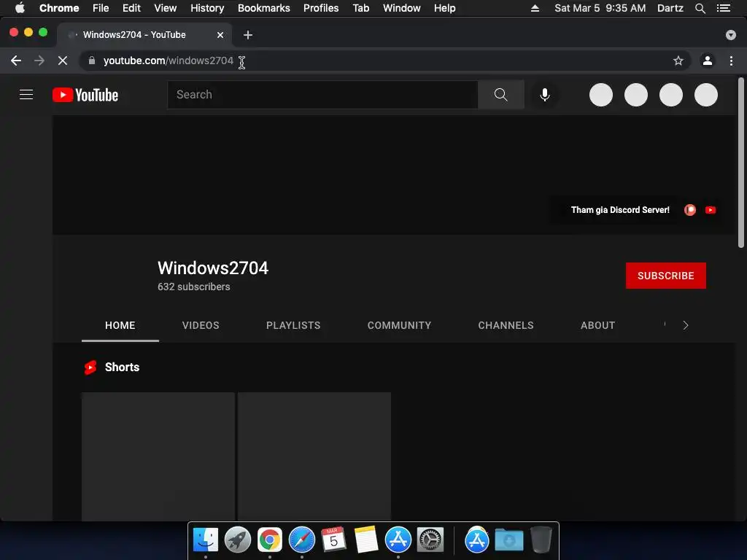Open Calendar from the Dock
Image resolution: width=747 pixels, height=560 pixels.
point(333,540)
